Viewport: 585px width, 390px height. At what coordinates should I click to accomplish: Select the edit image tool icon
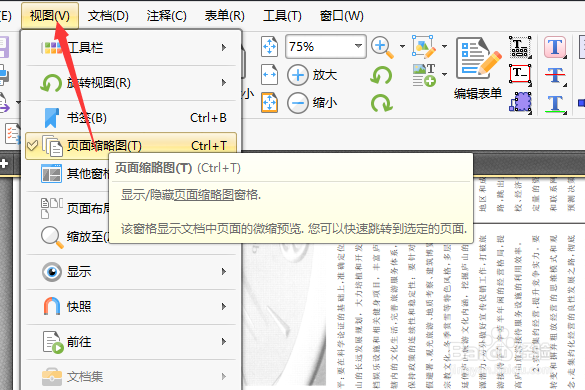tap(424, 47)
